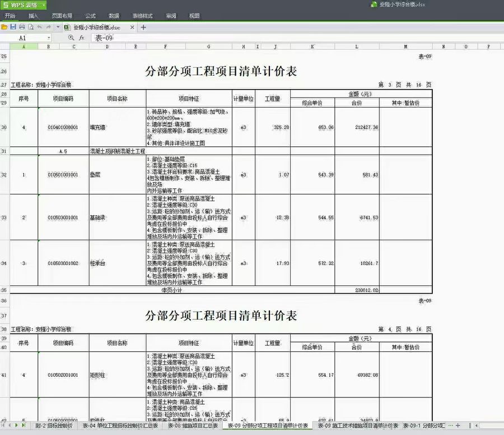Open the WPS 表格 application menu
Screen dimensions: 504x435
coord(24,5)
